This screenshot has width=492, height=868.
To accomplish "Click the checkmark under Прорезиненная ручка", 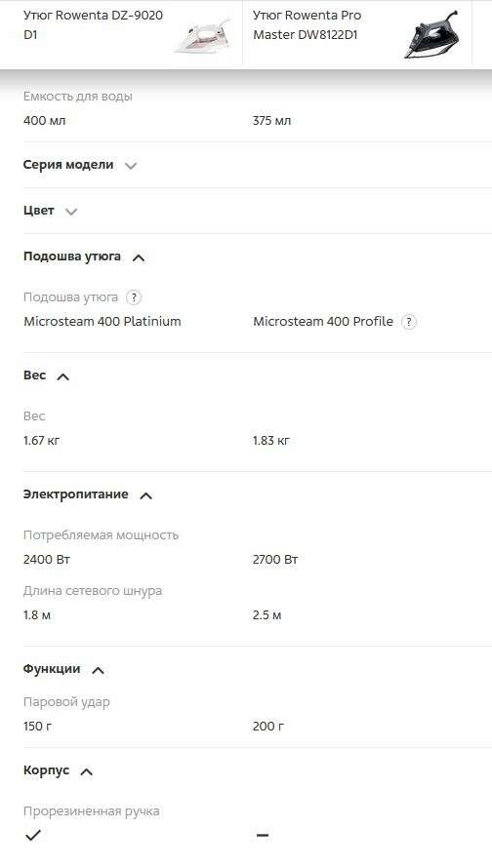I will (33, 835).
